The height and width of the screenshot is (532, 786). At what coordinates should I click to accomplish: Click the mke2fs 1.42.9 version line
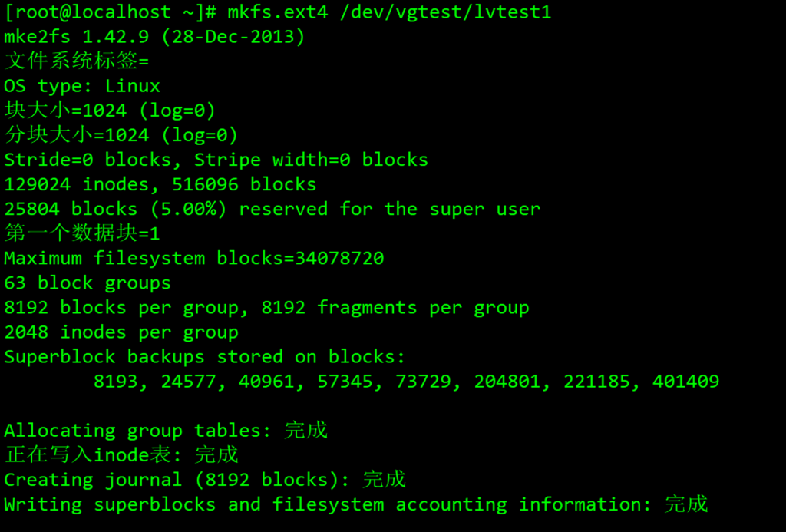pyautogui.click(x=154, y=37)
